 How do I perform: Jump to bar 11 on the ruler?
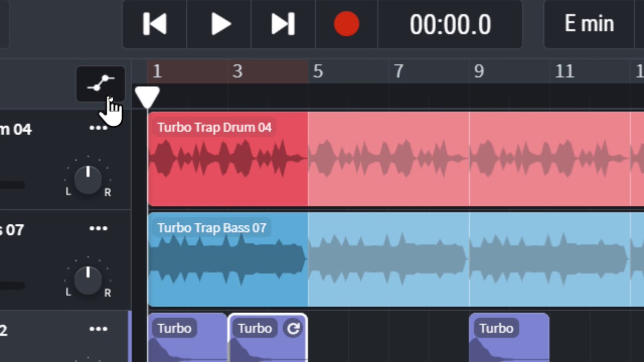(x=565, y=71)
